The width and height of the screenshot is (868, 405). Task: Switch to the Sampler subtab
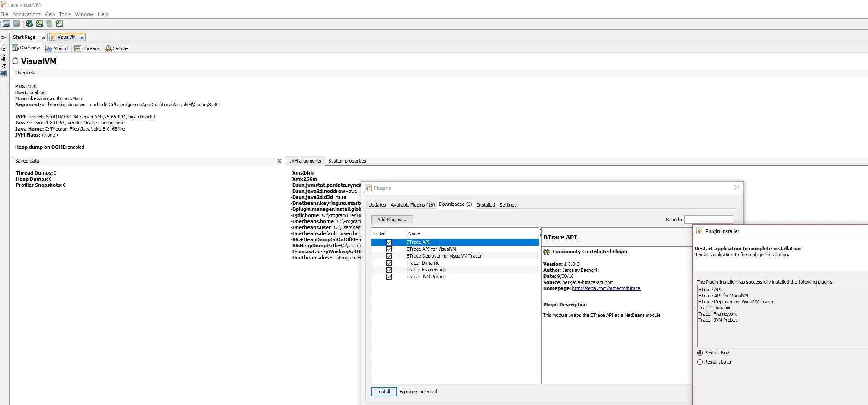click(117, 48)
